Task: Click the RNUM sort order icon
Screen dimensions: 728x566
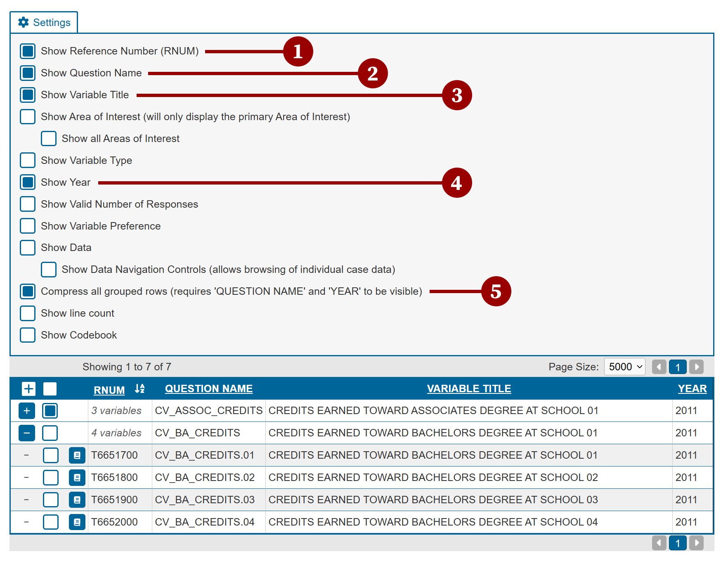Action: [139, 389]
